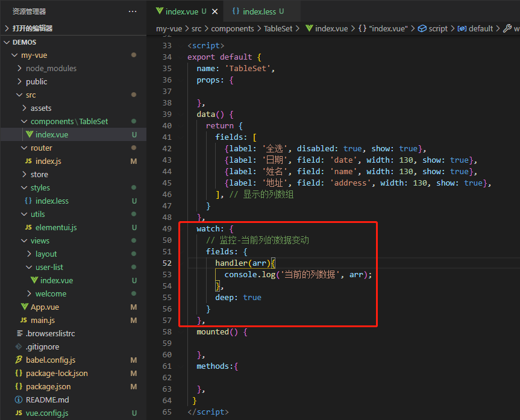Open .browserslistrc file

[74, 334]
